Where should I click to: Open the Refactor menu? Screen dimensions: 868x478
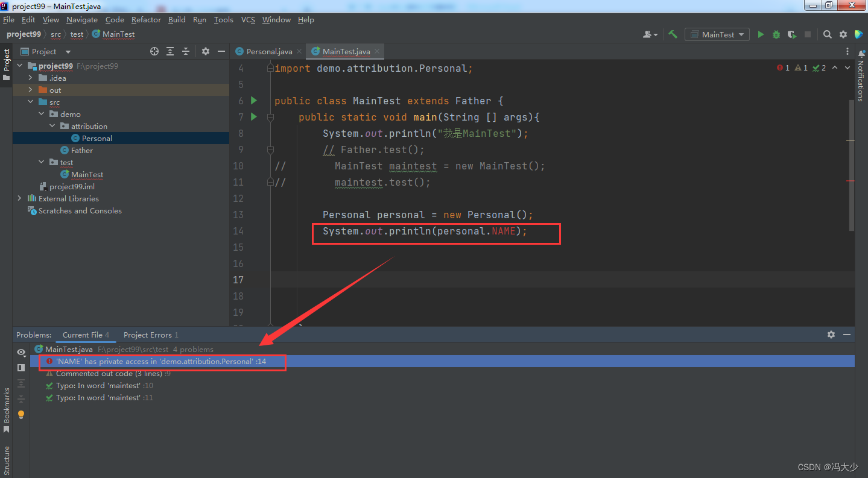click(x=146, y=19)
